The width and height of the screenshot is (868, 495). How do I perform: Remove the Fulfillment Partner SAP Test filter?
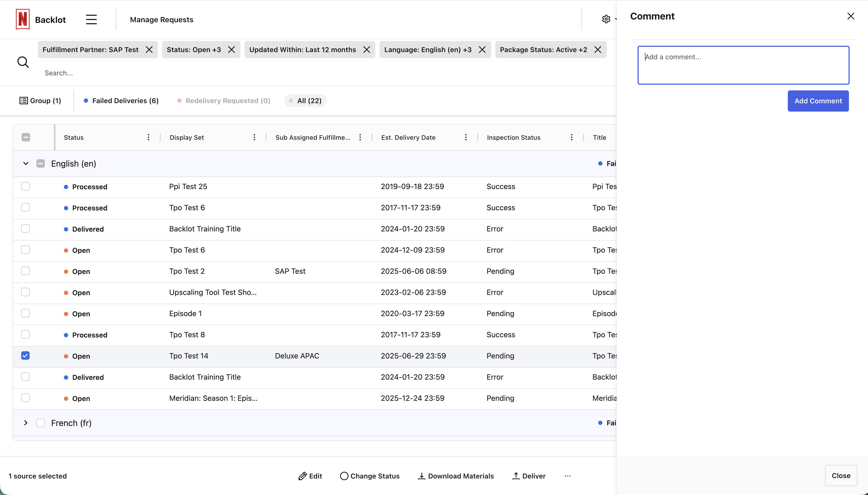pyautogui.click(x=149, y=50)
